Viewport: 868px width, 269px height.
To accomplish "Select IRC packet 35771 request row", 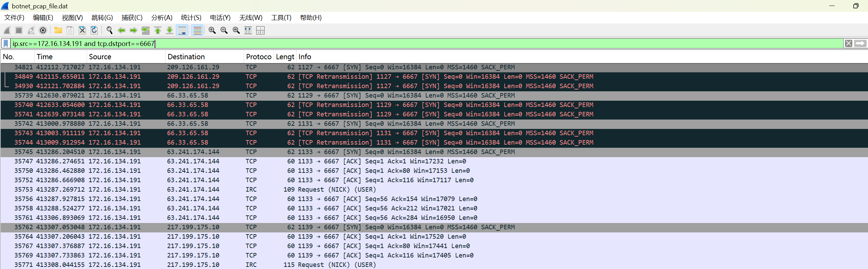I will 434,265.
